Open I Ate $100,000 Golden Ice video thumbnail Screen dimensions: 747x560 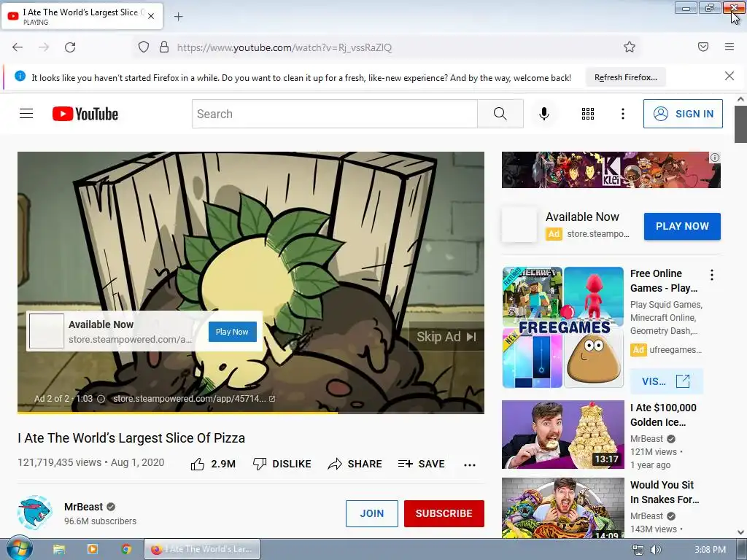pyautogui.click(x=562, y=435)
